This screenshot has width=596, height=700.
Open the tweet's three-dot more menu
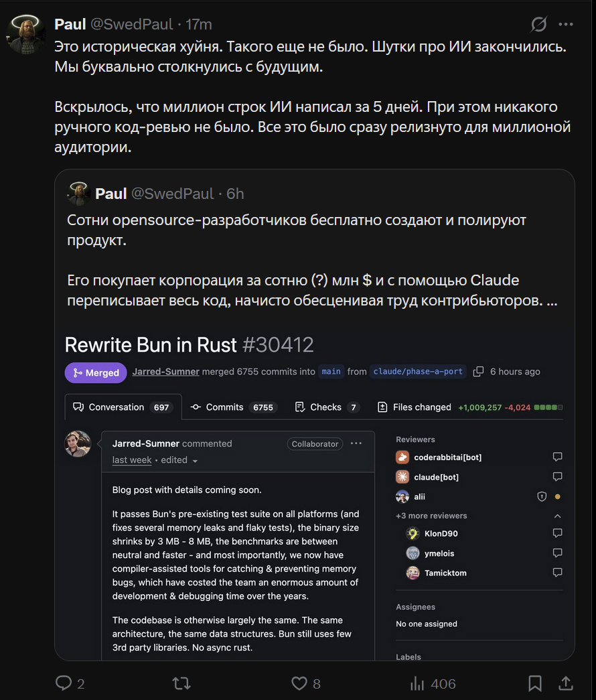click(566, 24)
